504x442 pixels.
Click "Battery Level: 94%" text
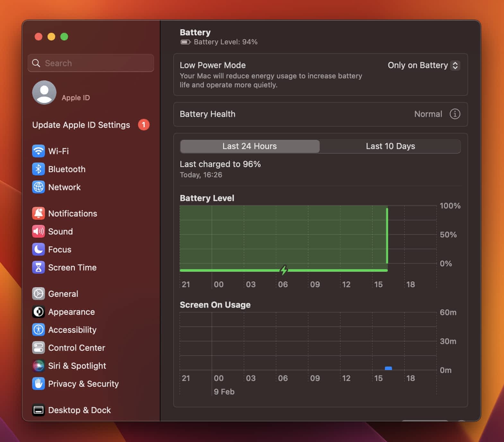226,42
